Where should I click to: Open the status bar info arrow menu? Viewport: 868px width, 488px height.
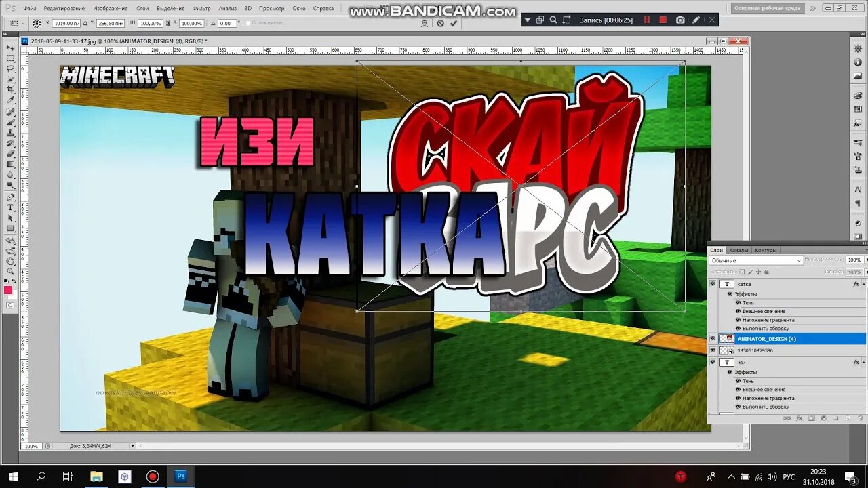(132, 446)
